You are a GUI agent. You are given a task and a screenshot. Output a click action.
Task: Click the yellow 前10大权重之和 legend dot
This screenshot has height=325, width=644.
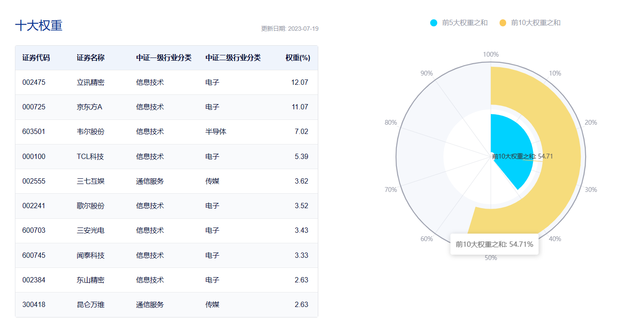(503, 23)
